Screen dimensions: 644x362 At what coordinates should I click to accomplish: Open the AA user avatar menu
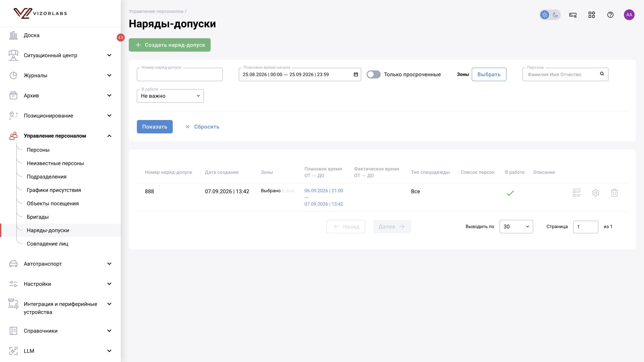pos(629,15)
